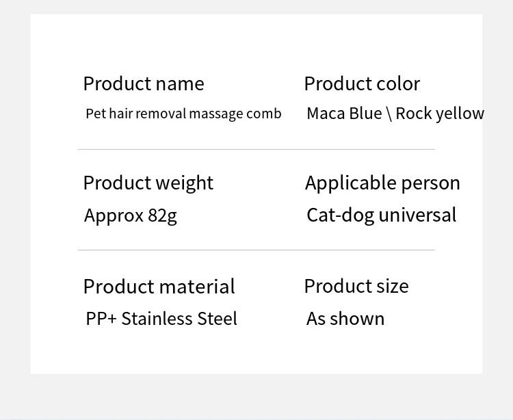The image size is (513, 420).
Task: Click the backslash between the color names
Action: tap(389, 114)
